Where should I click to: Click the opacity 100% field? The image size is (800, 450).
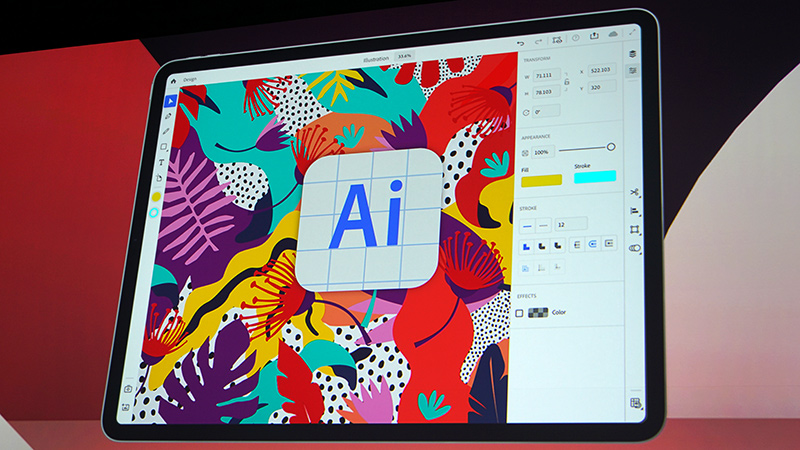tap(543, 152)
